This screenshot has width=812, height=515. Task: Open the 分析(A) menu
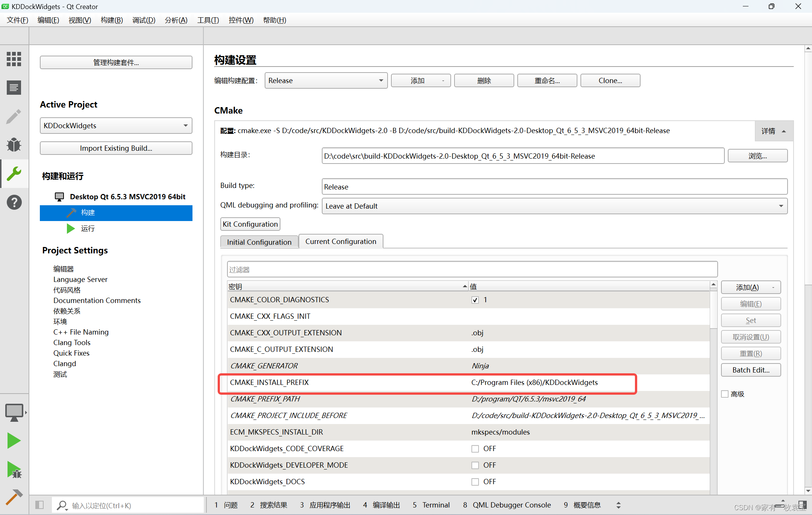point(176,20)
